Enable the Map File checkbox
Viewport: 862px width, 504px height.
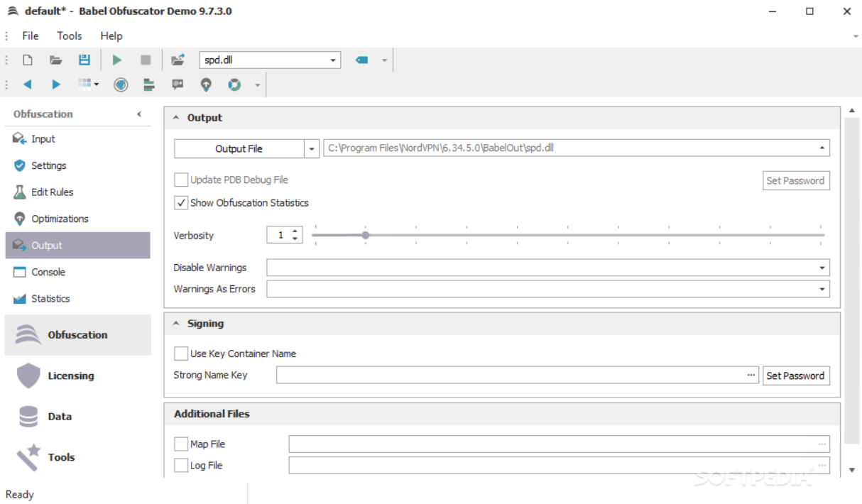[181, 444]
